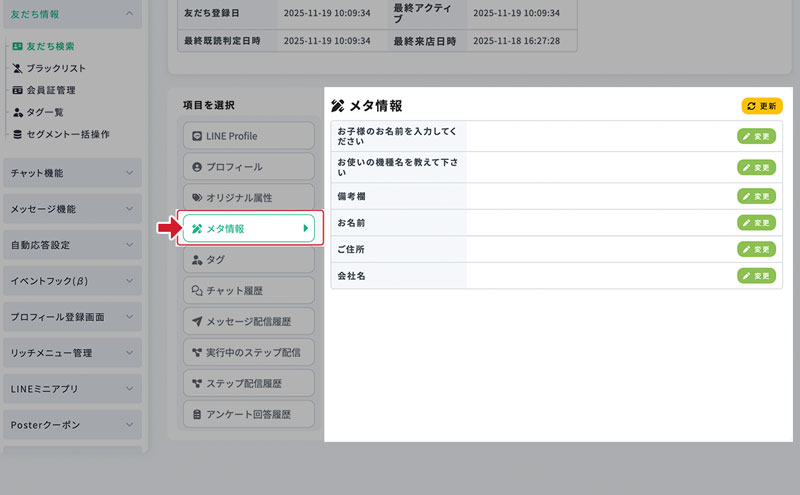Click the blacklist icon in sidebar
800x495 pixels.
coord(18,68)
